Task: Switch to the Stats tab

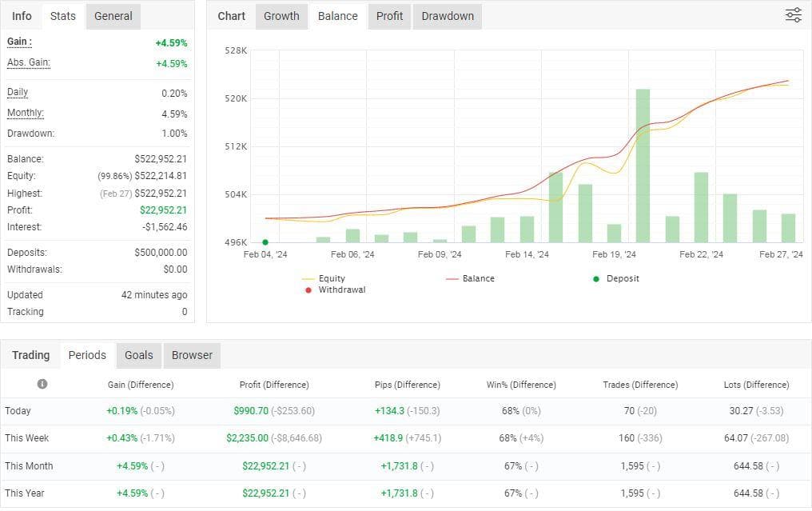Action: click(62, 16)
